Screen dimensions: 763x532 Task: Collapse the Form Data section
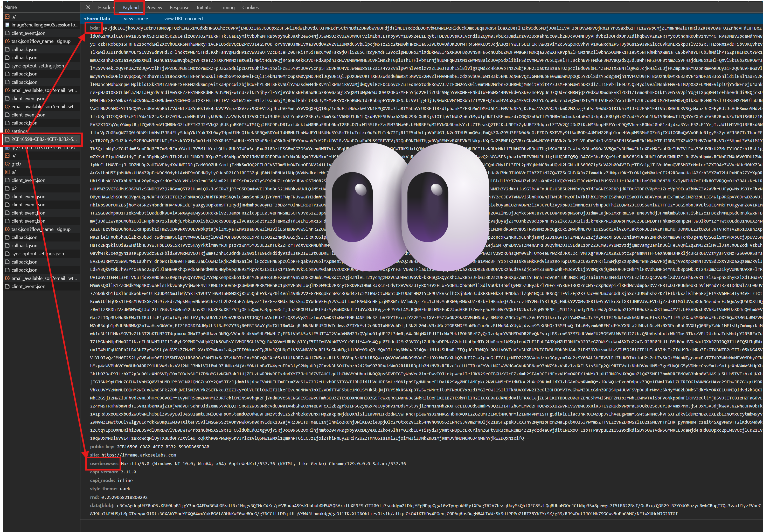pyautogui.click(x=85, y=19)
